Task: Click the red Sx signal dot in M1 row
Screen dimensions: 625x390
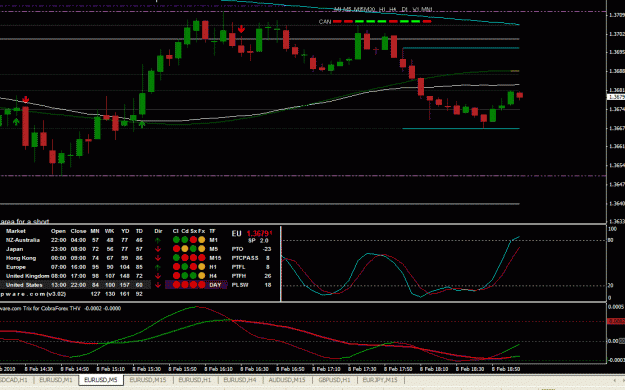Action: (x=193, y=240)
